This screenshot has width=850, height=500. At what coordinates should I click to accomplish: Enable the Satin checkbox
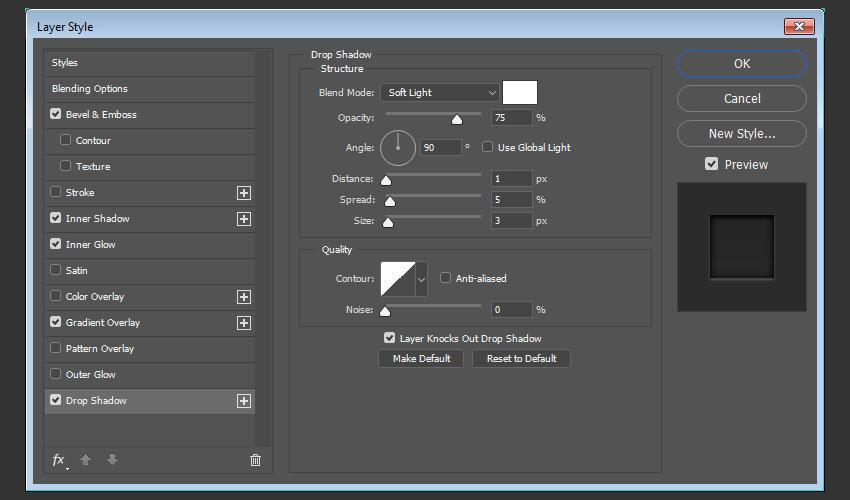(55, 270)
